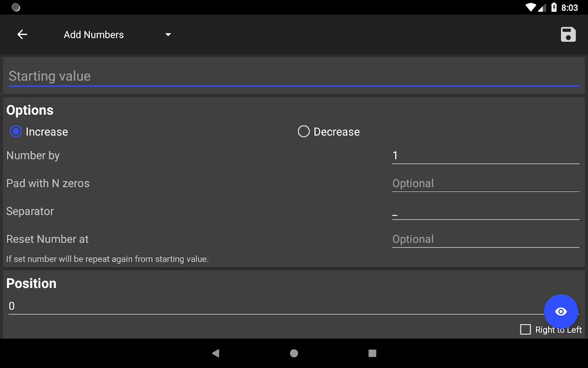Tap the battery status icon
The width and height of the screenshot is (588, 368).
click(554, 7)
